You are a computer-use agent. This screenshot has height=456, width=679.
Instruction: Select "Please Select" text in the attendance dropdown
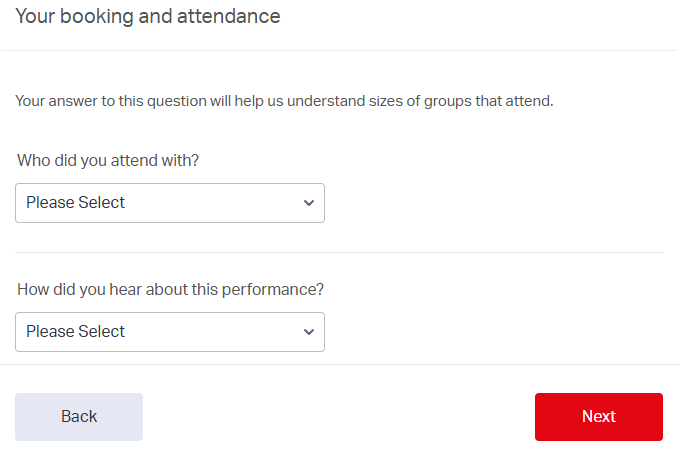click(x=76, y=203)
